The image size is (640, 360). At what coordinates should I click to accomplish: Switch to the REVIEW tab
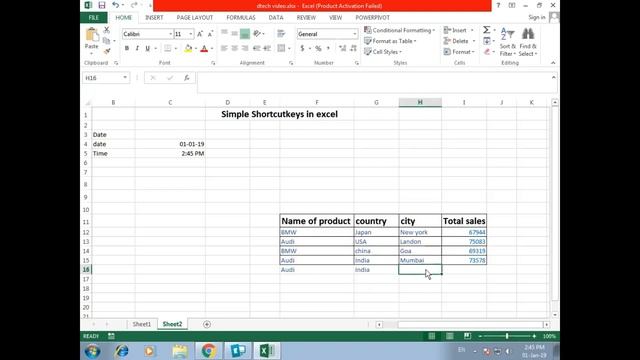[x=306, y=18]
